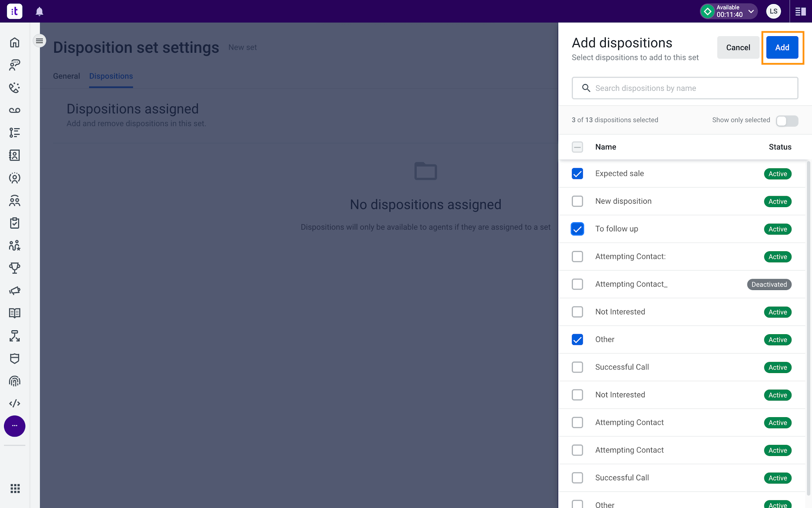
Task: Open the fingerprint icon in sidebar
Action: click(x=15, y=381)
